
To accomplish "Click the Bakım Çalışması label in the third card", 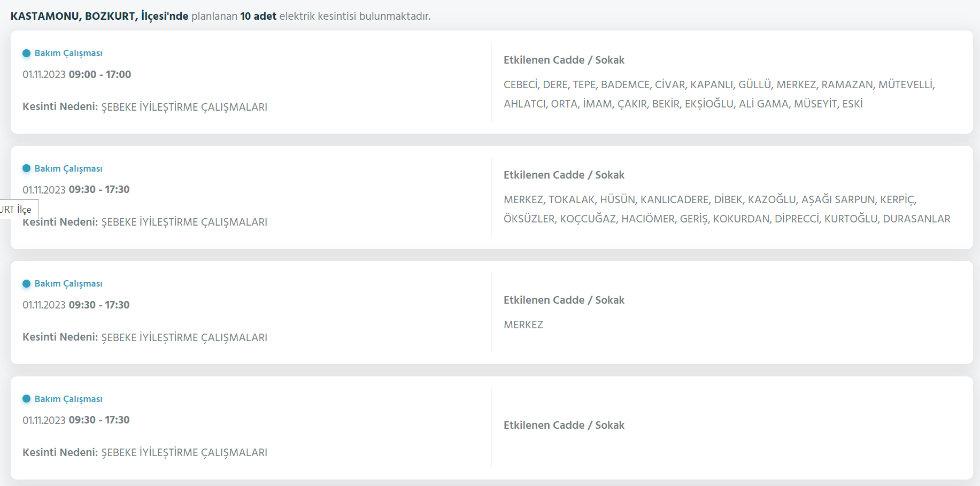I will pyautogui.click(x=68, y=283).
